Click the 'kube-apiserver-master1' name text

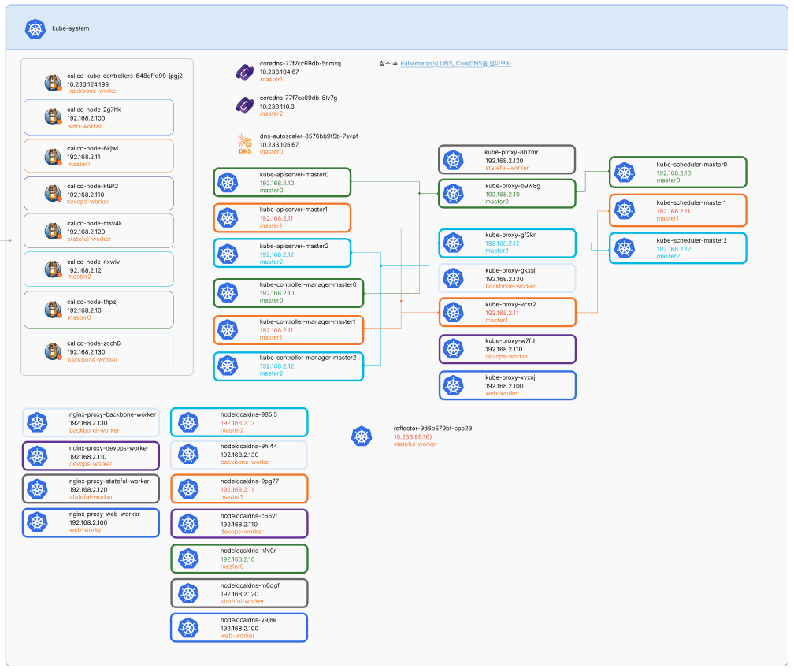point(293,210)
